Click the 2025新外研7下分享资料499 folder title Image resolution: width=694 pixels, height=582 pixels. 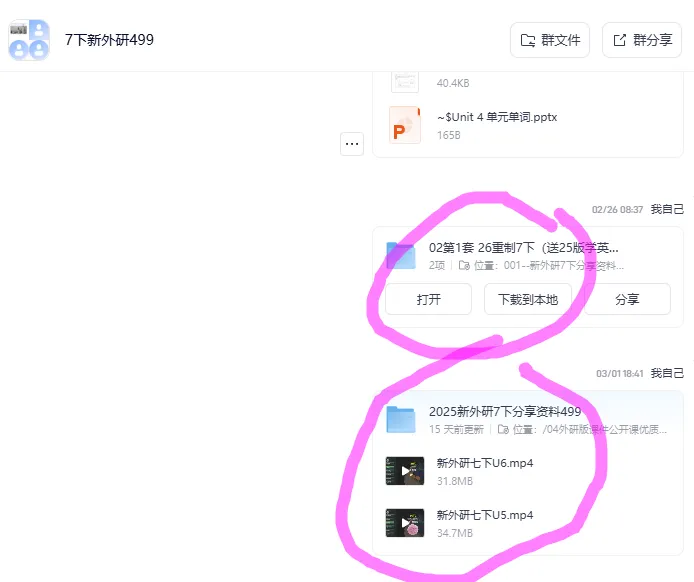pos(505,412)
